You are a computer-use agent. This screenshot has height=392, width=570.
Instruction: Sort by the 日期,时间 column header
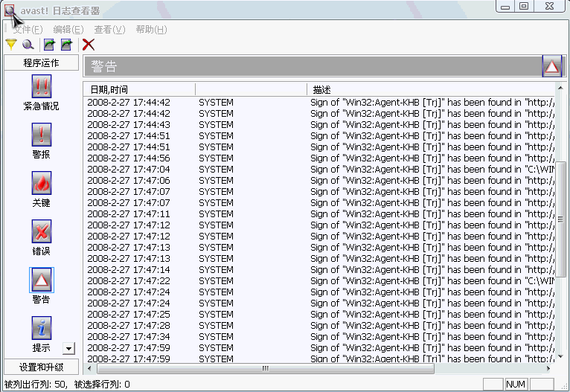(139, 89)
